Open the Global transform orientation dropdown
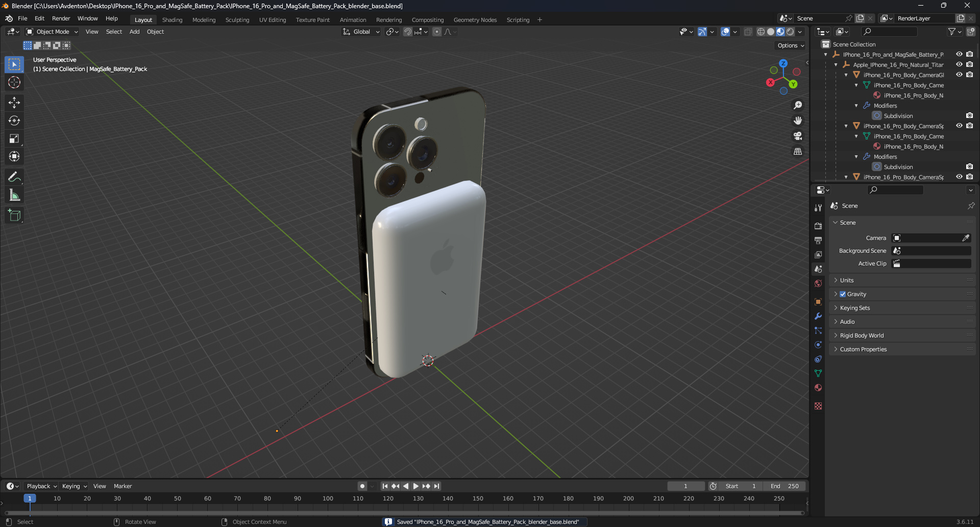Viewport: 980px width, 527px height. coord(361,32)
